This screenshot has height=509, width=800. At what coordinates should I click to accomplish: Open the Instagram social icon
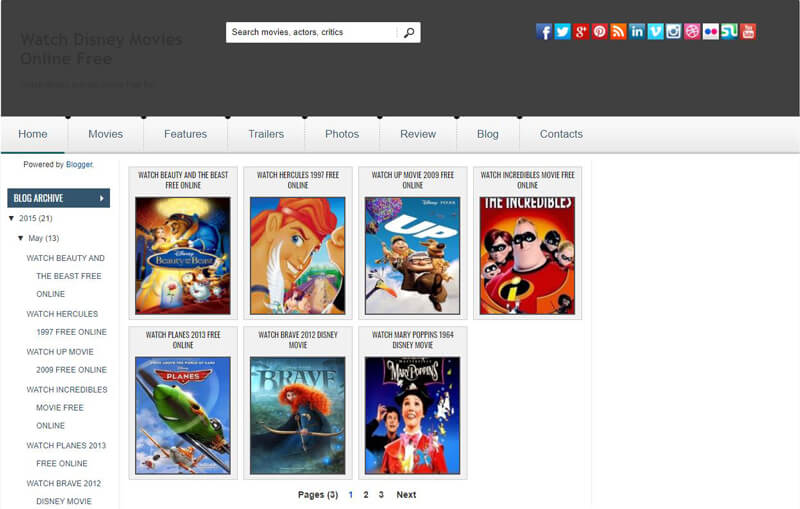[673, 32]
